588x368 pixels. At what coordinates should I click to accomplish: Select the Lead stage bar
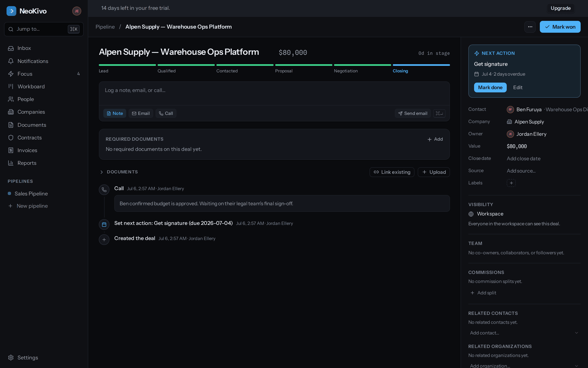pyautogui.click(x=127, y=65)
